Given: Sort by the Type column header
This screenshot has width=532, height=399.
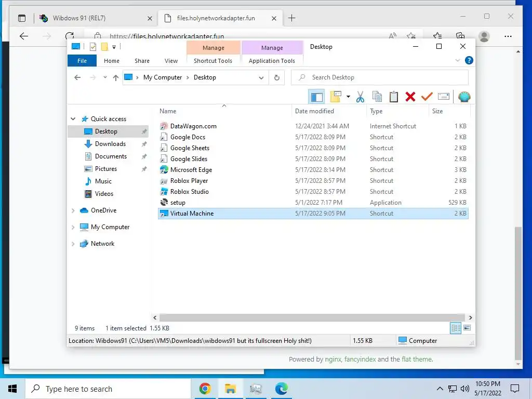Looking at the screenshot, I should point(397,111).
